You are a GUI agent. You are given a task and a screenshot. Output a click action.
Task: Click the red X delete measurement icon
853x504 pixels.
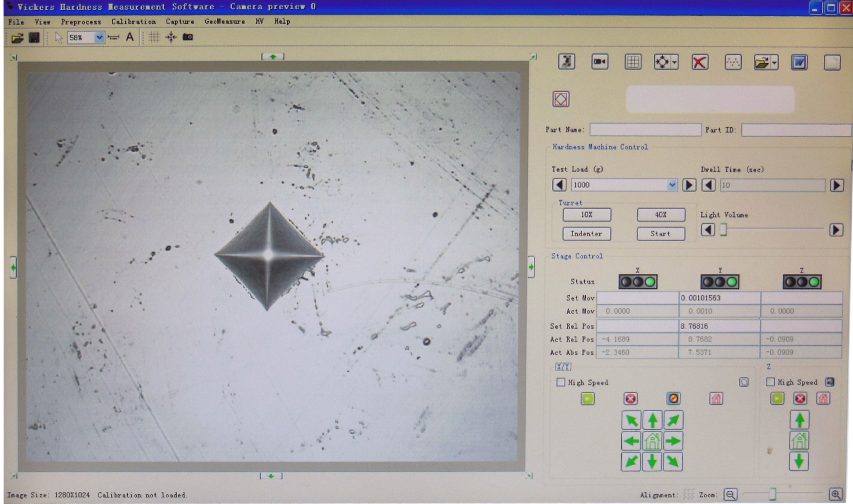[700, 62]
